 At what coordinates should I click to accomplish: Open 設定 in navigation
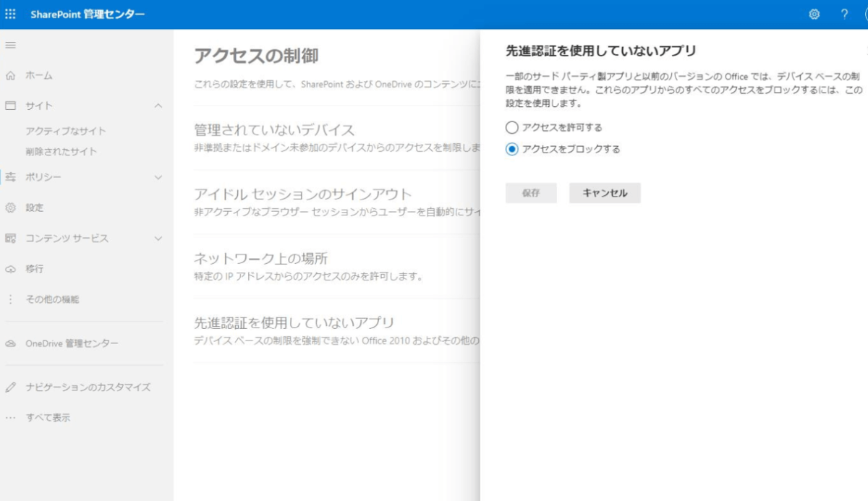[x=35, y=207]
